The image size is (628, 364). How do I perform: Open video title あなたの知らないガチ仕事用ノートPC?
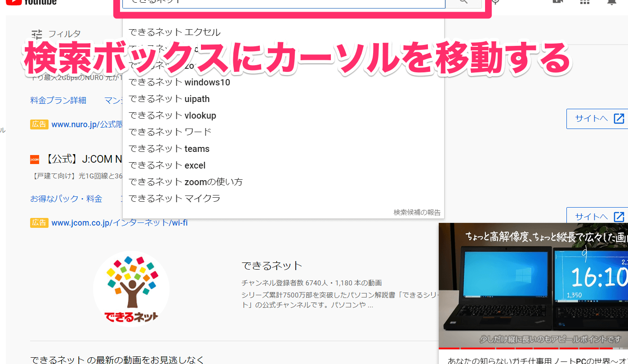click(538, 360)
